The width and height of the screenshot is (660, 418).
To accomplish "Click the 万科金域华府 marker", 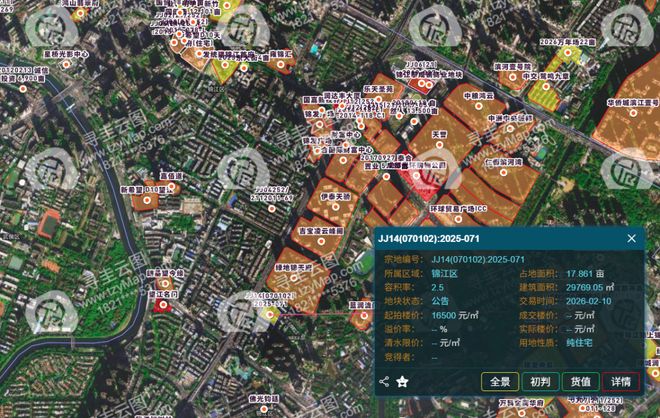I will 521,413.
